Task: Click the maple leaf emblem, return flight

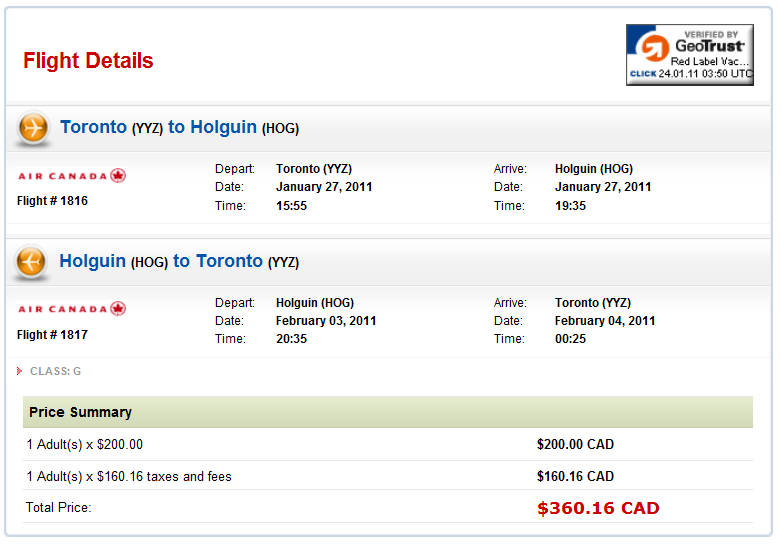Action: 118,309
